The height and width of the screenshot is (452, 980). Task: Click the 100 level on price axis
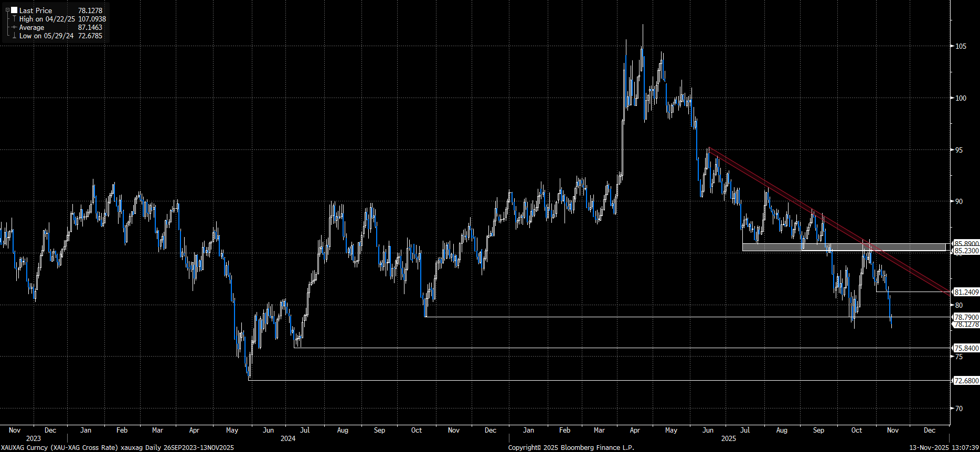961,98
